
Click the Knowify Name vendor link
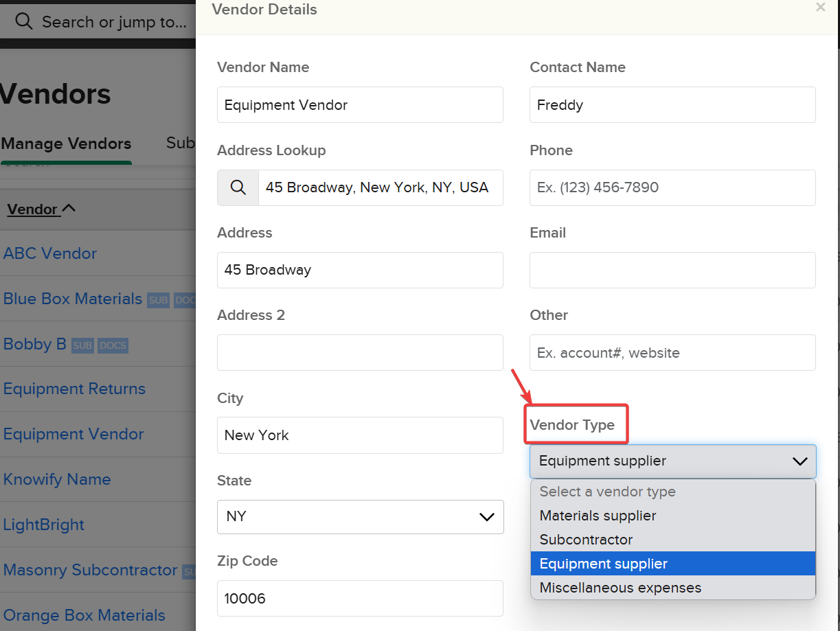[57, 479]
